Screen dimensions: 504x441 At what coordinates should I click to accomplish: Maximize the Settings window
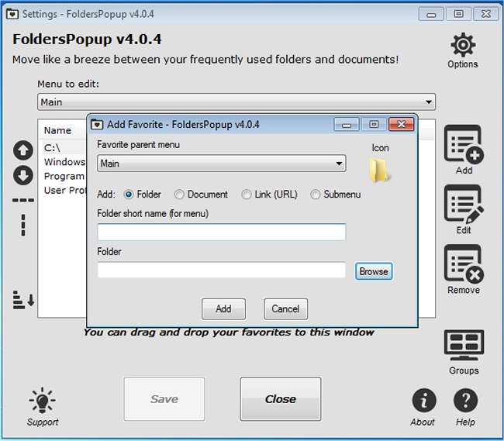click(x=459, y=14)
